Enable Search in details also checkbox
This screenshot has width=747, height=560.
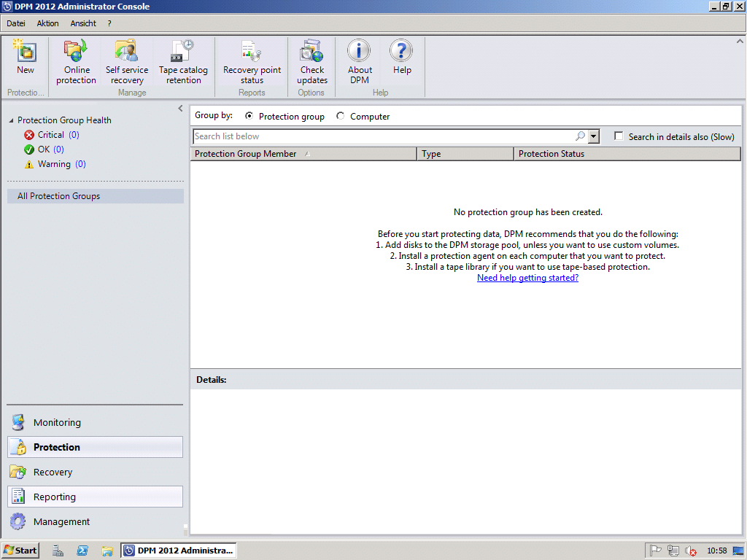tap(619, 136)
